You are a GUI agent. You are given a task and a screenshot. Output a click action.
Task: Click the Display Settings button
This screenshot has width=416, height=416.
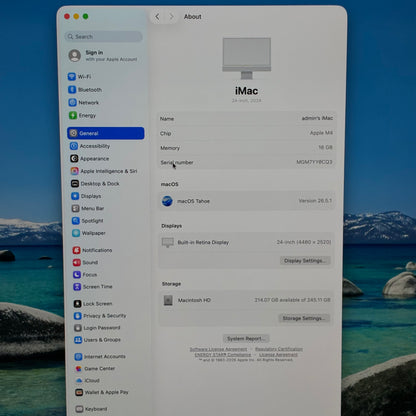305,261
